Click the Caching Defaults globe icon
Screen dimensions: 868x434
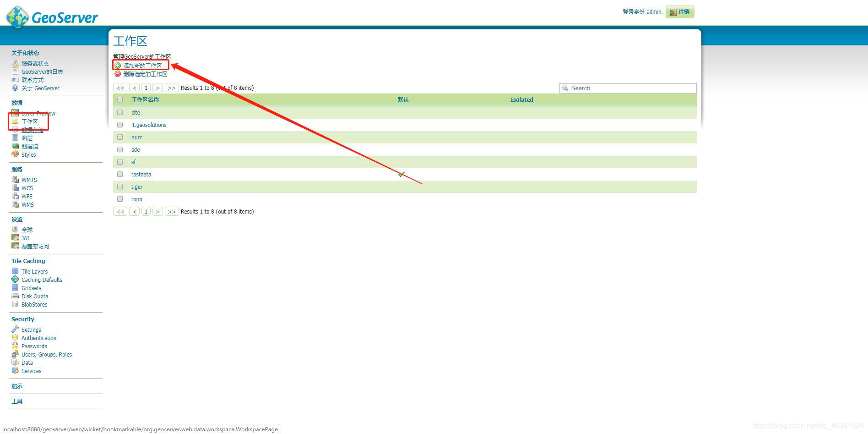pos(15,280)
